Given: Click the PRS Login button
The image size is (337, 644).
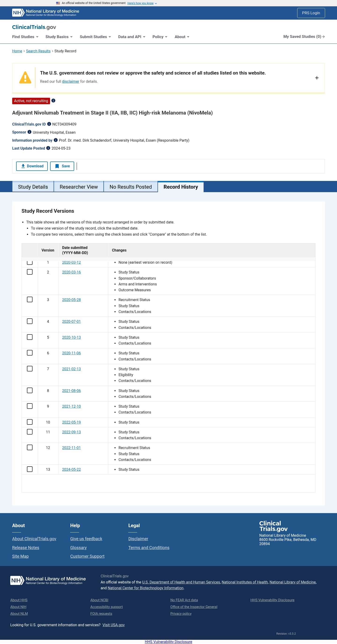Looking at the screenshot, I should tap(311, 13).
